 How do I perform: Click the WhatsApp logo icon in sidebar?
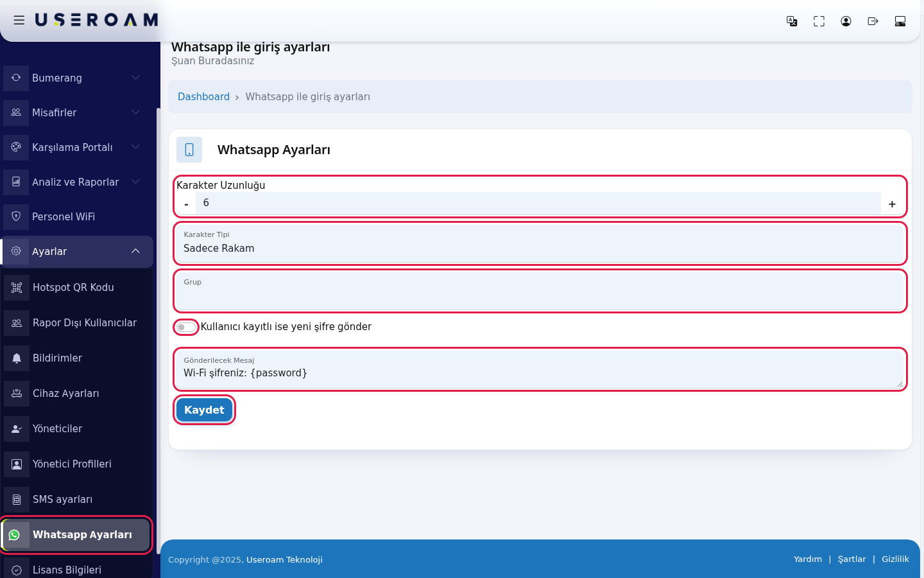pos(15,535)
